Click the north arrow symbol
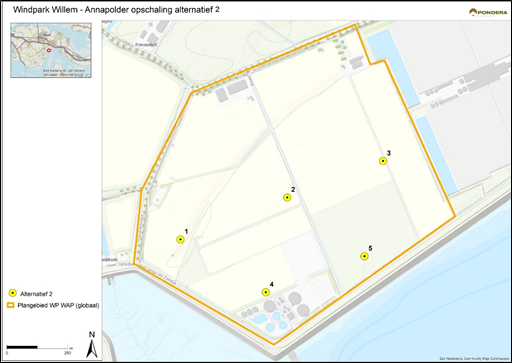This screenshot has height=363, width=512. click(x=92, y=345)
